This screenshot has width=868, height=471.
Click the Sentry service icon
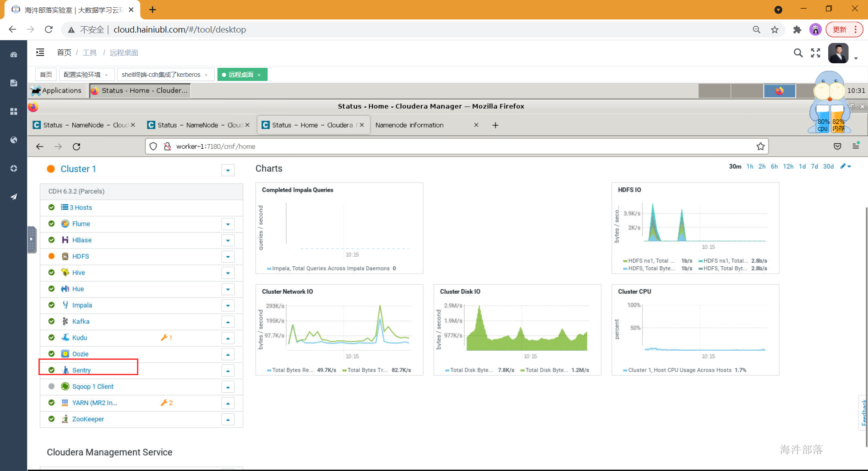point(65,370)
